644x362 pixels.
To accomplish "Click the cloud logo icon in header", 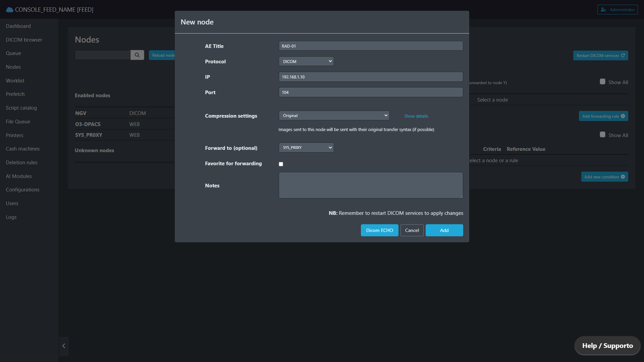I will (x=10, y=10).
